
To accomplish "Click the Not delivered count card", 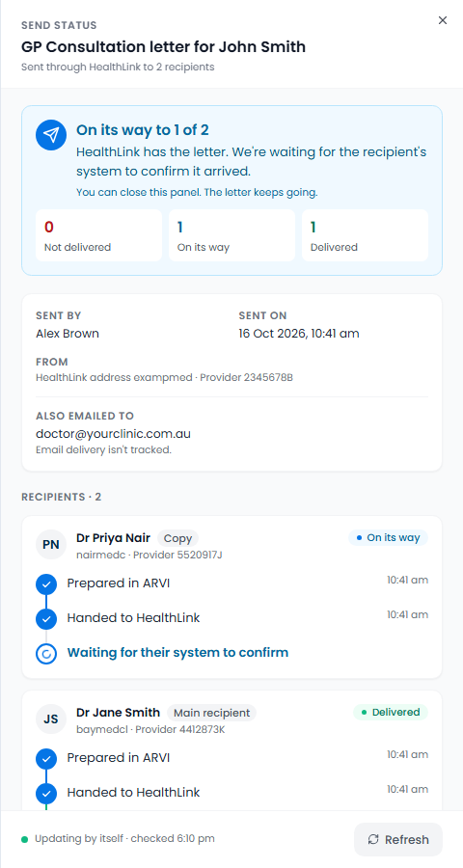I will (x=98, y=235).
